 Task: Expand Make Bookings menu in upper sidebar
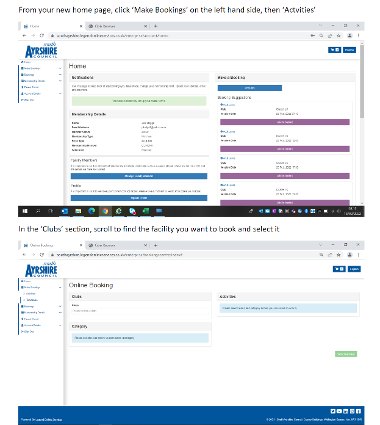(41, 68)
